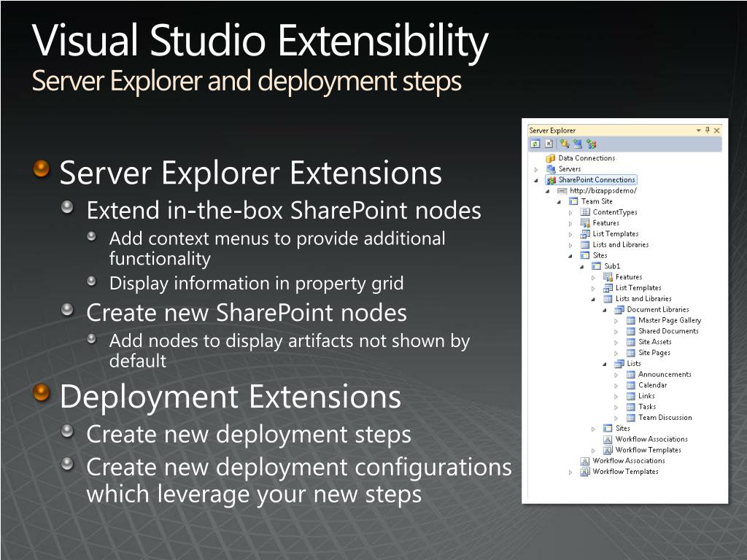This screenshot has width=747, height=560.
Task: Click the bottom Workflow Associations icon under Team Site
Action: [585, 461]
